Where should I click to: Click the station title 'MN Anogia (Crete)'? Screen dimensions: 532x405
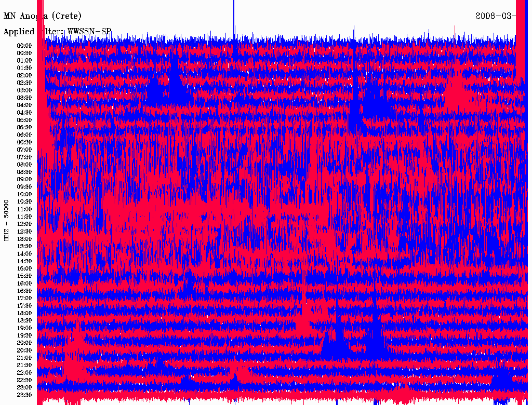(x=43, y=16)
